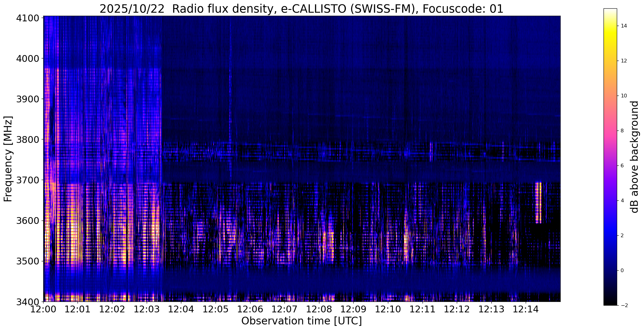Click the colorbar tick value 12
This screenshot has height=330, width=644.
pos(624,61)
